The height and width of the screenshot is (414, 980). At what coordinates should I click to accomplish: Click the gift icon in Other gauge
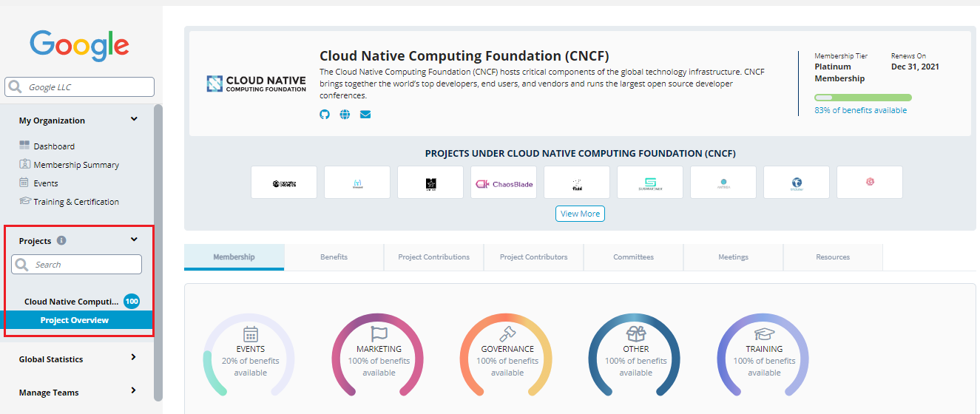tap(636, 334)
